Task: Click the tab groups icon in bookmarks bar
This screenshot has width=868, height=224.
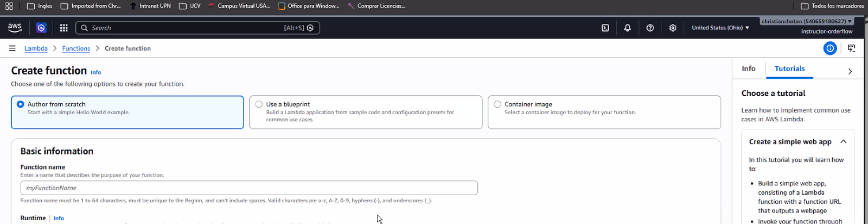Action: 9,6
